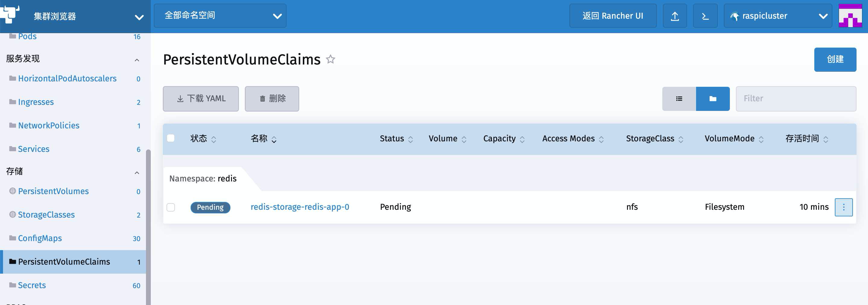
Task: Sort table by Volume column
Action: point(448,139)
